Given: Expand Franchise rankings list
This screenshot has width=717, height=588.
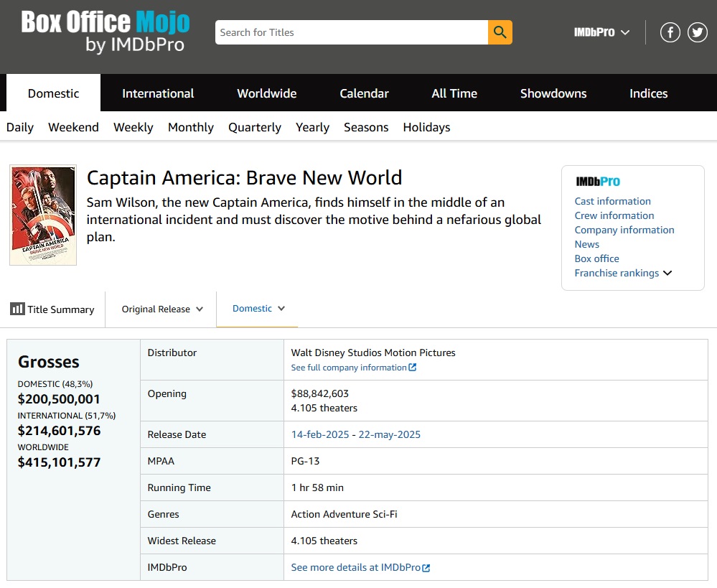Looking at the screenshot, I should 667,273.
